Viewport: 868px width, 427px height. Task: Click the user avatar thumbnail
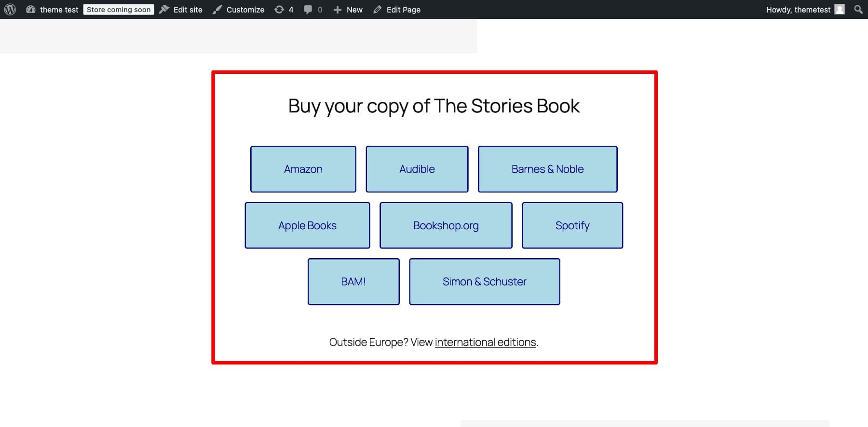click(840, 10)
